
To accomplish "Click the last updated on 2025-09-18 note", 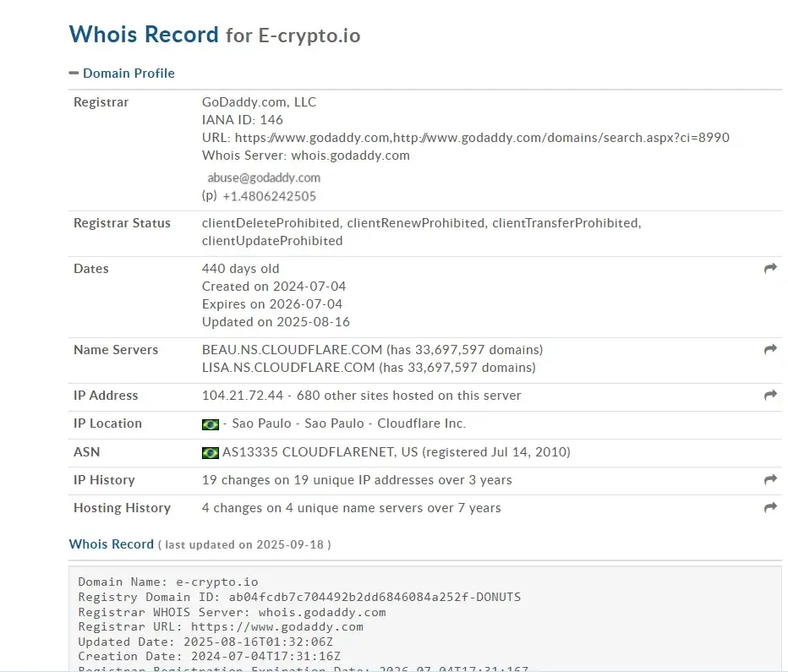I will [244, 545].
